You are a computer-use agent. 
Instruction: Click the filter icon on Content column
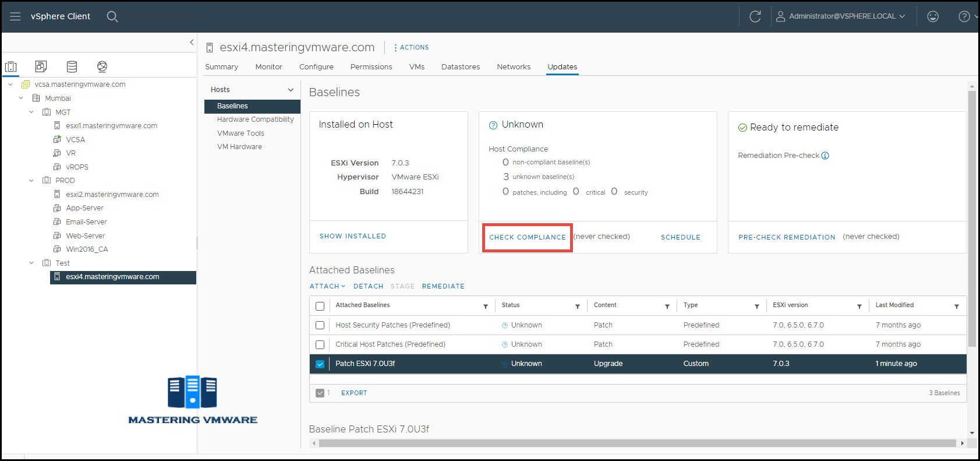pyautogui.click(x=667, y=306)
